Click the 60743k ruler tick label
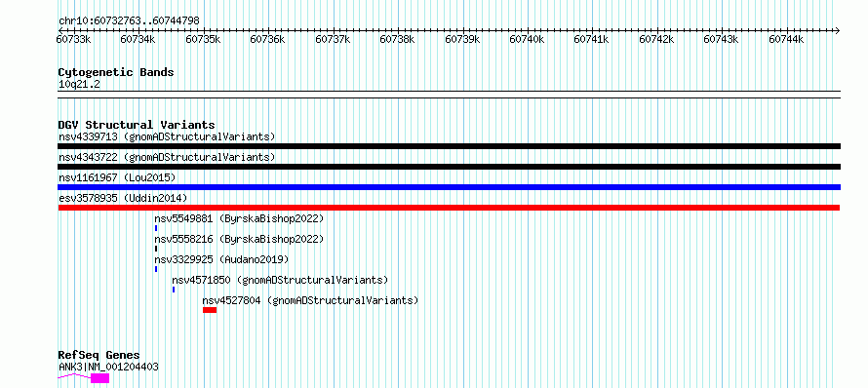 click(x=721, y=39)
